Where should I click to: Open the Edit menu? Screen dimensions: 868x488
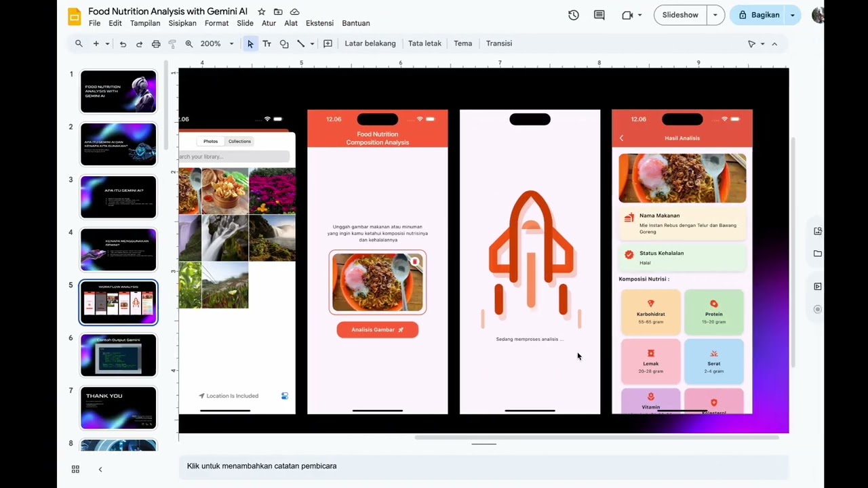tap(115, 23)
